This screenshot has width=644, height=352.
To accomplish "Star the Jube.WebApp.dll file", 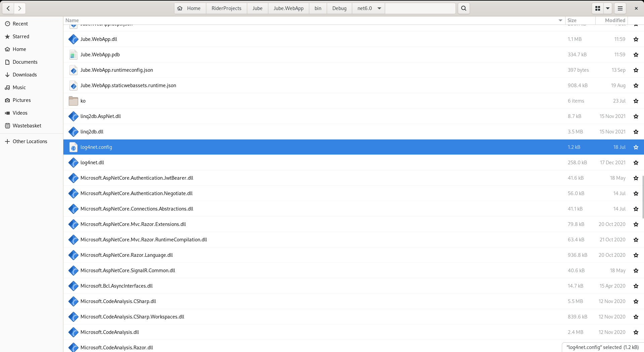I will 636,39.
